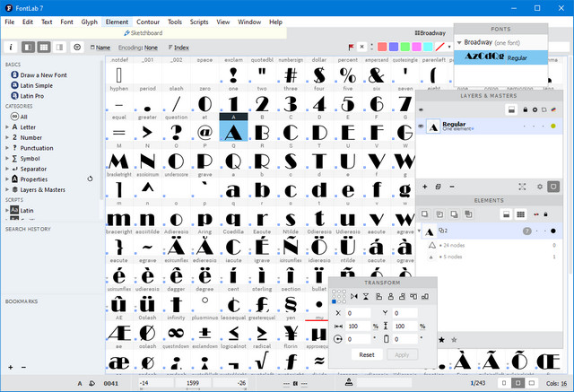574x392 pixels.
Task: Select the glyph cell for letter B
Action: pyautogui.click(x=262, y=133)
